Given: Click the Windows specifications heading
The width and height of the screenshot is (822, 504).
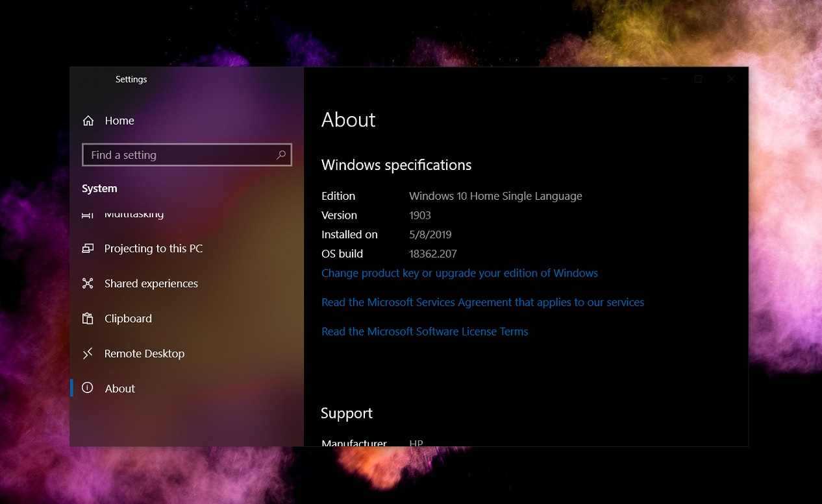Looking at the screenshot, I should coord(397,165).
